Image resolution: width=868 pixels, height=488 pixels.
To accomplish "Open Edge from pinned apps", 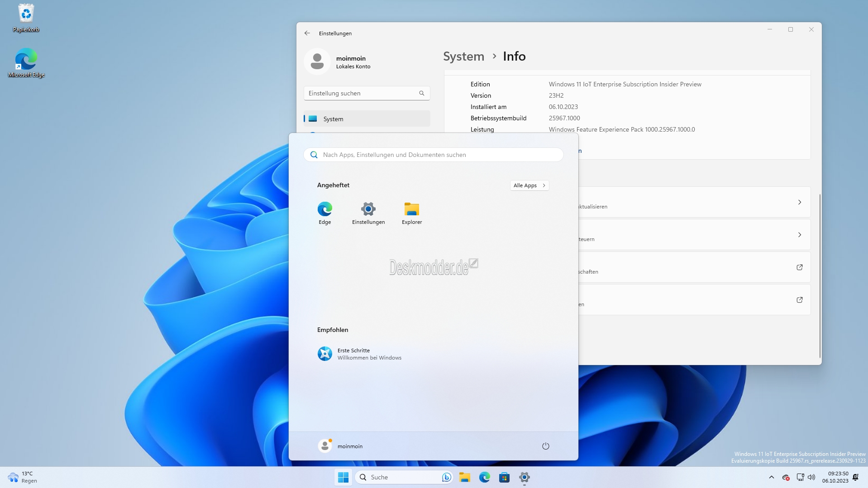I will (x=324, y=213).
